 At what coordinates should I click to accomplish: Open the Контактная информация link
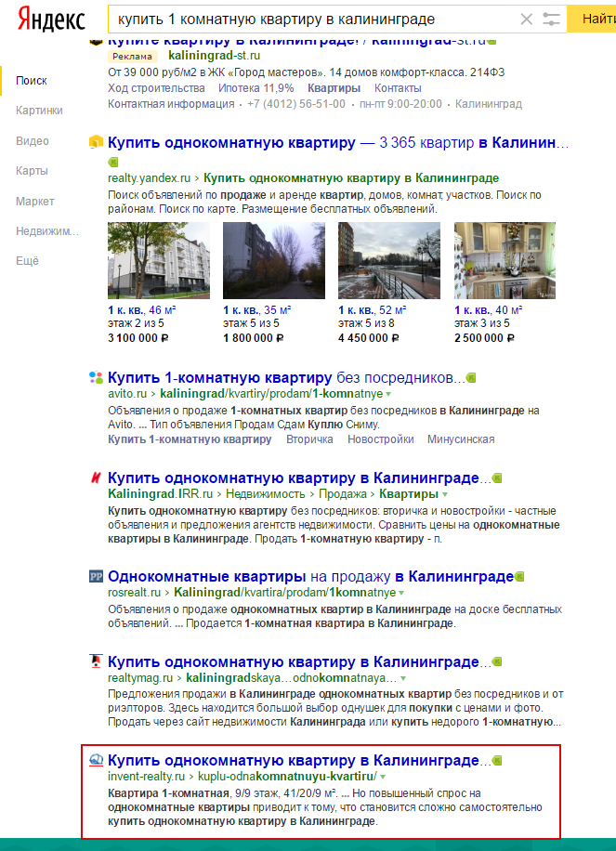click(x=171, y=104)
